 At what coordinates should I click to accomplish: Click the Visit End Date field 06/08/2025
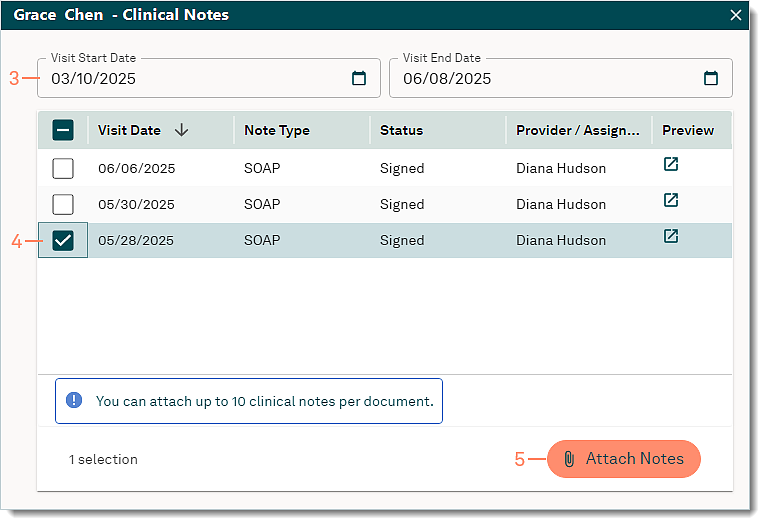pyautogui.click(x=561, y=78)
